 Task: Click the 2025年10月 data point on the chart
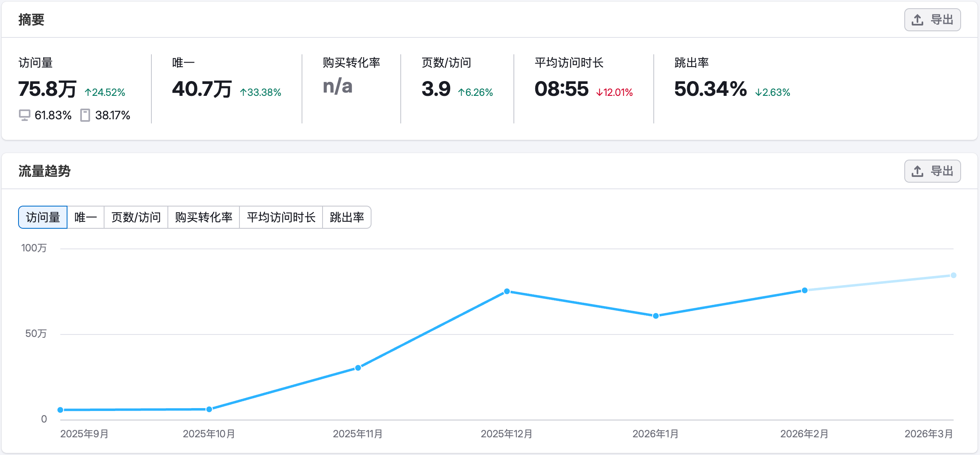tap(209, 409)
